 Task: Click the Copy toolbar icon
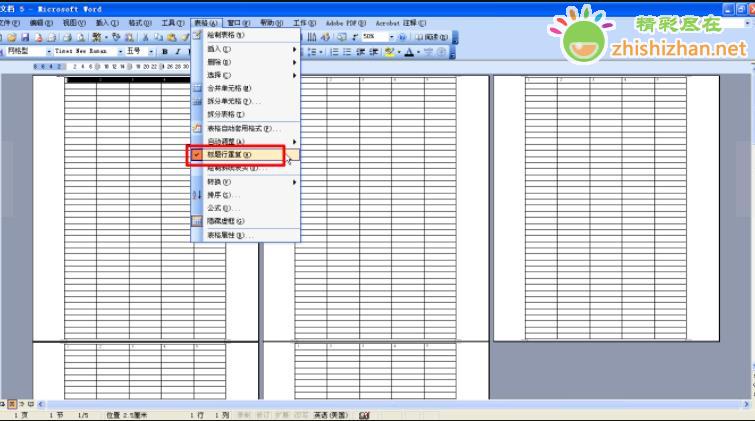(x=158, y=37)
